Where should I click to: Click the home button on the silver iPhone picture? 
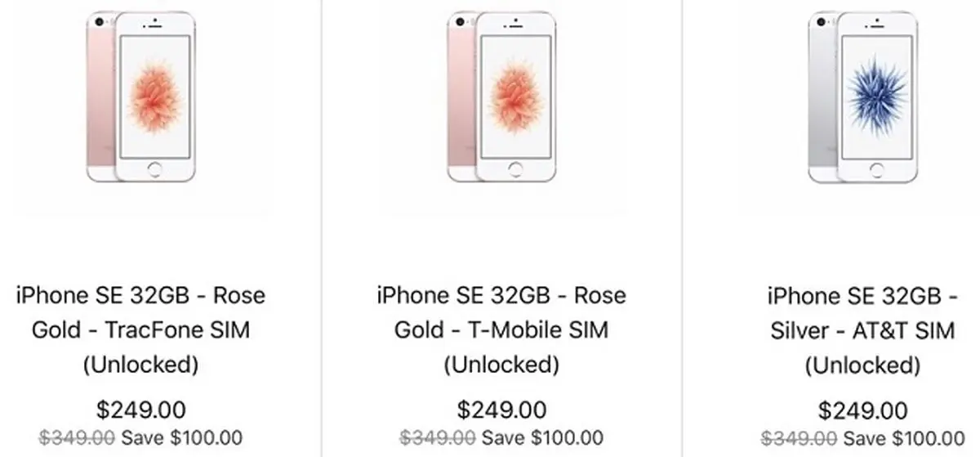tap(877, 170)
